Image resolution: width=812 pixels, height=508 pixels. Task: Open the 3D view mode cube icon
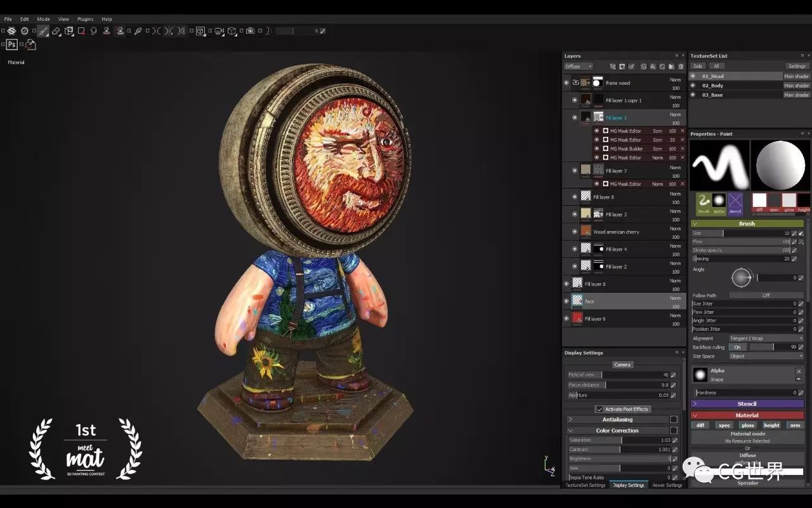[x=200, y=30]
